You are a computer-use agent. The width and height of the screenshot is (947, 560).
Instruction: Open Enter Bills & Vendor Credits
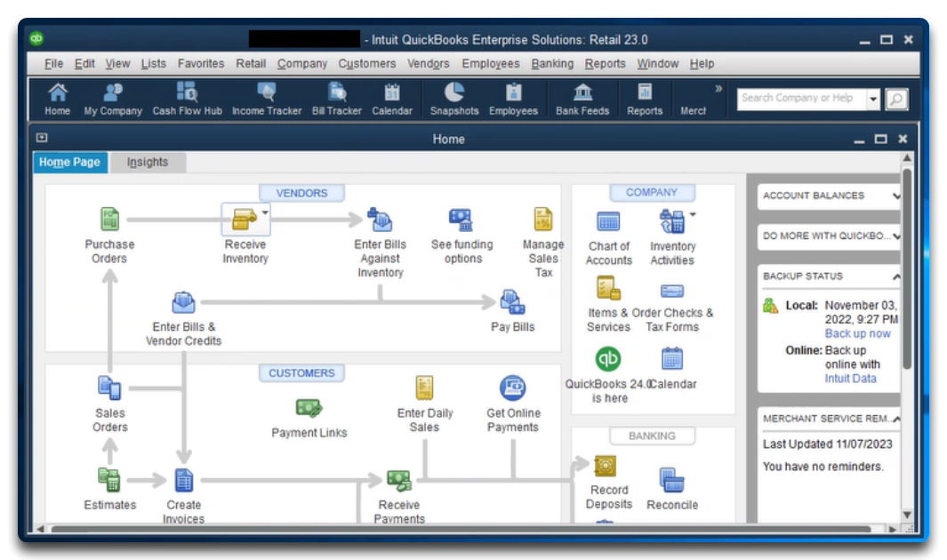183,302
